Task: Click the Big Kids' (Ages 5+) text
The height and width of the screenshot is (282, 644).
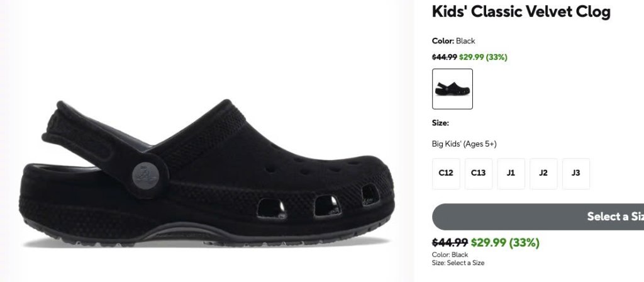Action: click(x=464, y=144)
